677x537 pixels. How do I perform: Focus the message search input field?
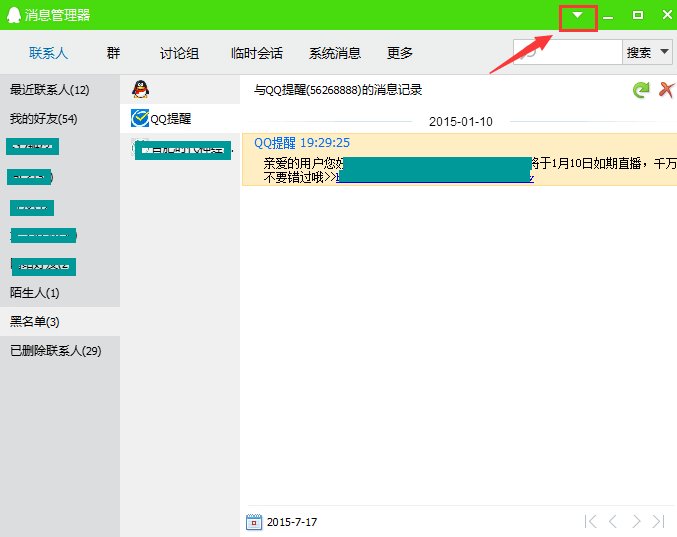click(x=567, y=52)
